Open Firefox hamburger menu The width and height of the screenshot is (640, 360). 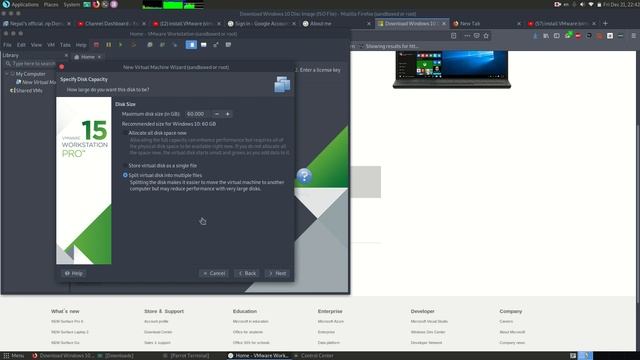tap(633, 36)
